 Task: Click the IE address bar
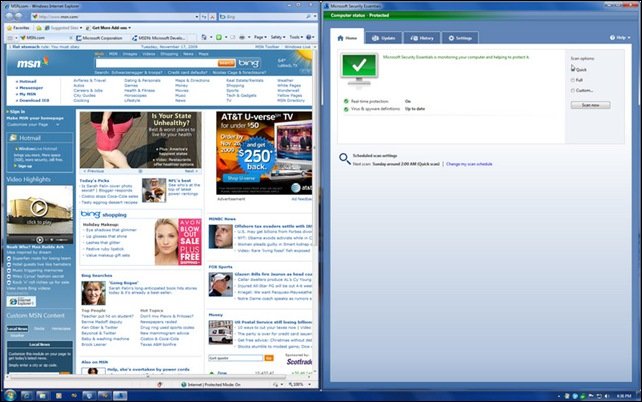113,17
